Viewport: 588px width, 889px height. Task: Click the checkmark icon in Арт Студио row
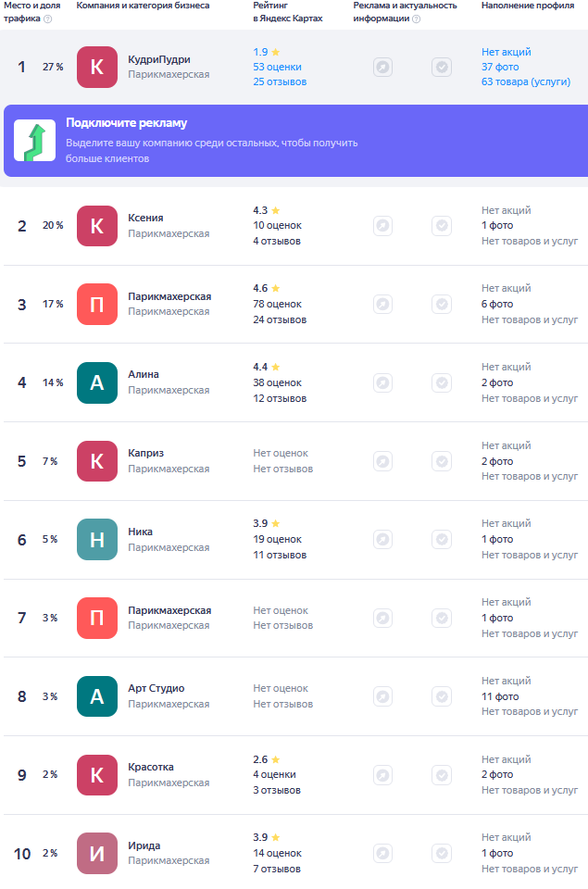(442, 696)
